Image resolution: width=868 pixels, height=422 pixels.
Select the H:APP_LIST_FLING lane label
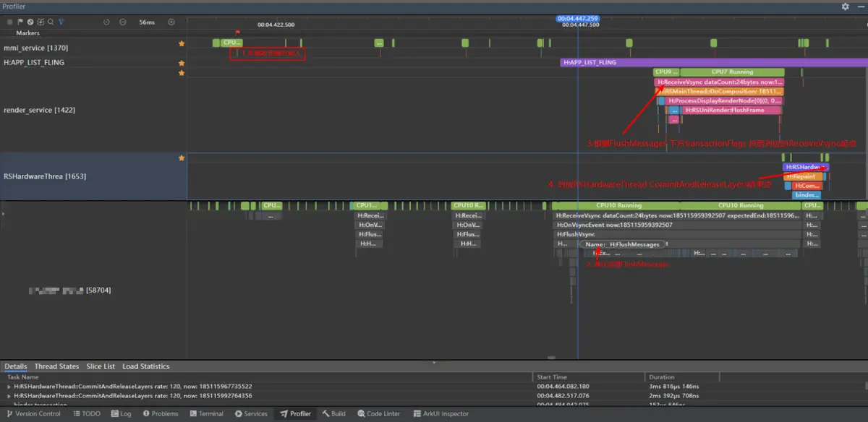point(34,63)
